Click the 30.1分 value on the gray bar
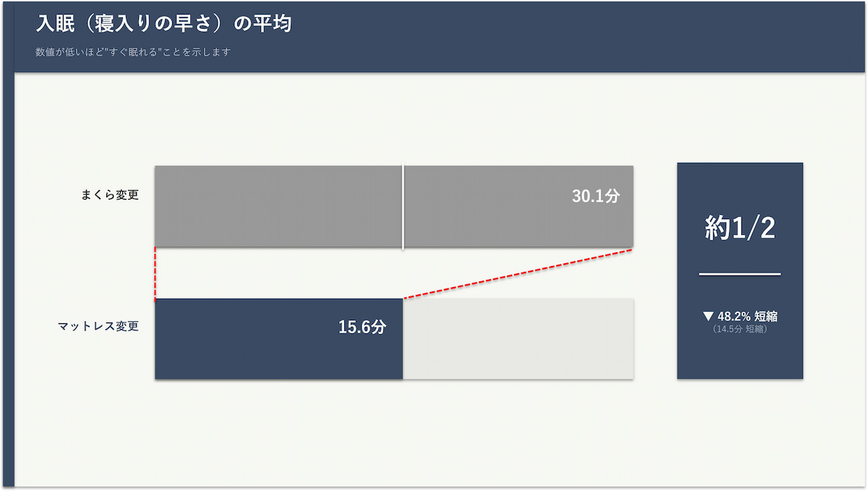The image size is (868, 491). [x=595, y=196]
